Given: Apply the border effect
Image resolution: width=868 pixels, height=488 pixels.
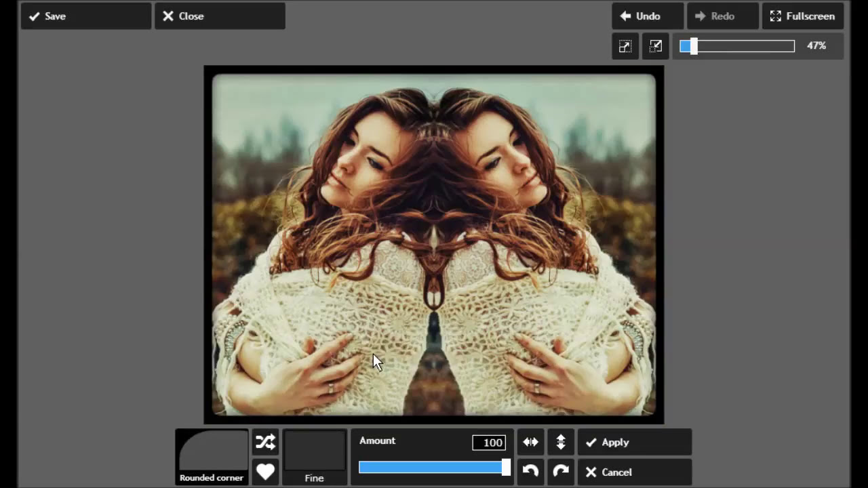Looking at the screenshot, I should [635, 442].
